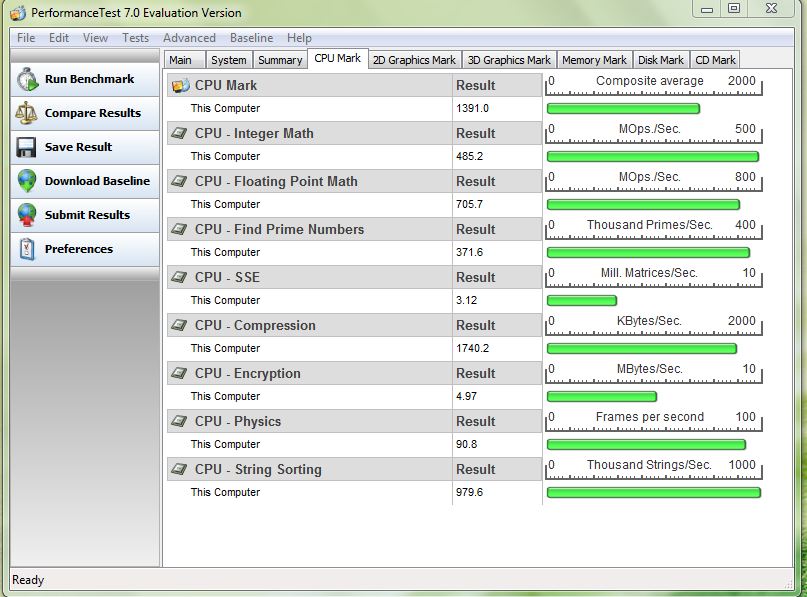Click the Encryption result value 4.97

466,396
